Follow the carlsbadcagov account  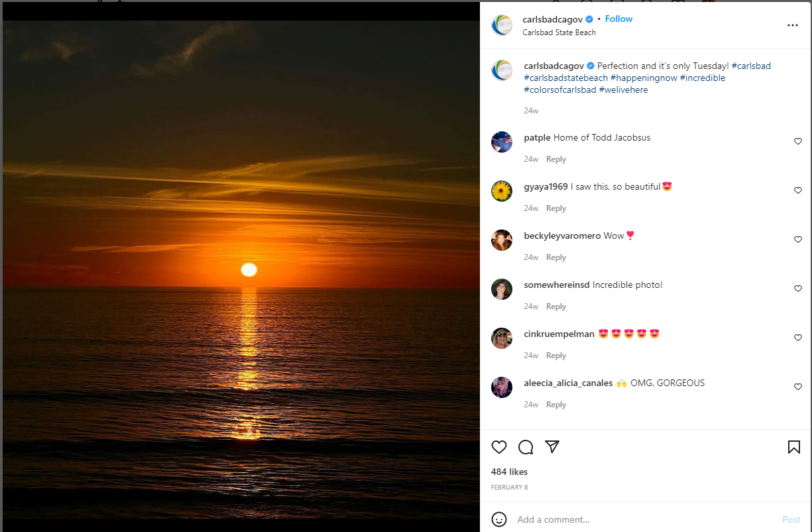pyautogui.click(x=618, y=19)
